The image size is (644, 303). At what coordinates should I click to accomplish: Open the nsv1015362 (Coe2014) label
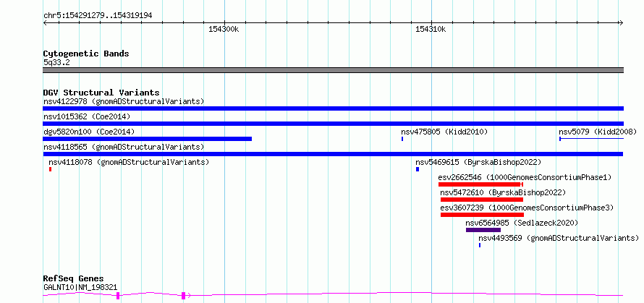coord(87,116)
